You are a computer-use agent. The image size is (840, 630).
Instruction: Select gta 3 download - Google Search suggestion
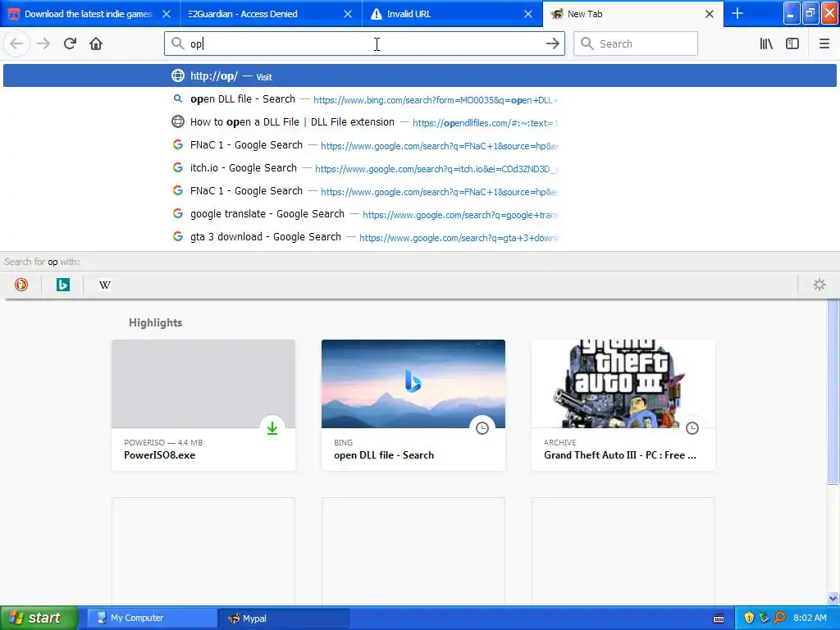[419, 237]
